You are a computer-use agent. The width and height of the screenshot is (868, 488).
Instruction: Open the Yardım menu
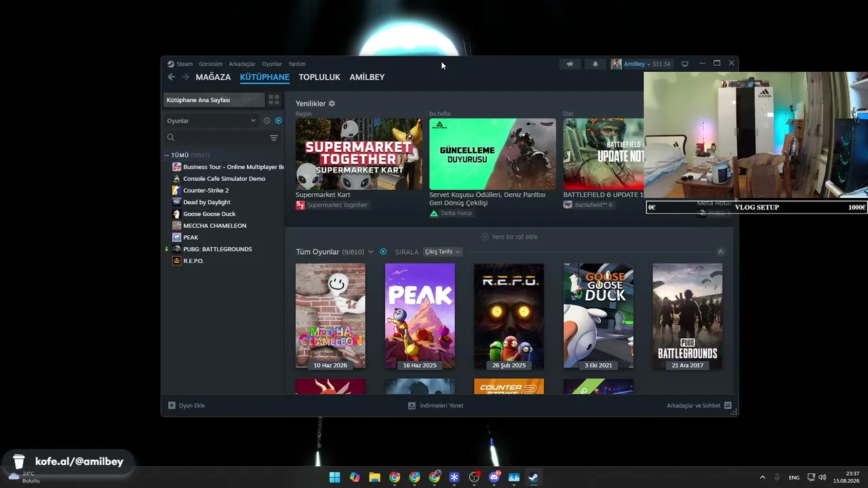pyautogui.click(x=297, y=64)
